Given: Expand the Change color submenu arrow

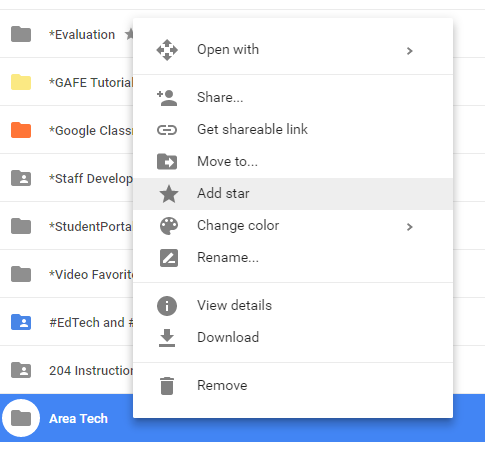Looking at the screenshot, I should pyautogui.click(x=410, y=227).
